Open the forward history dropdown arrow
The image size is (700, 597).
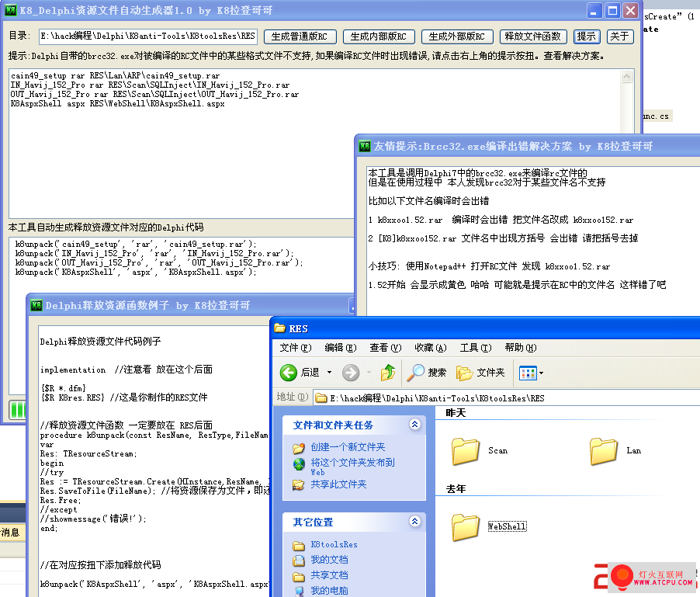tap(369, 373)
